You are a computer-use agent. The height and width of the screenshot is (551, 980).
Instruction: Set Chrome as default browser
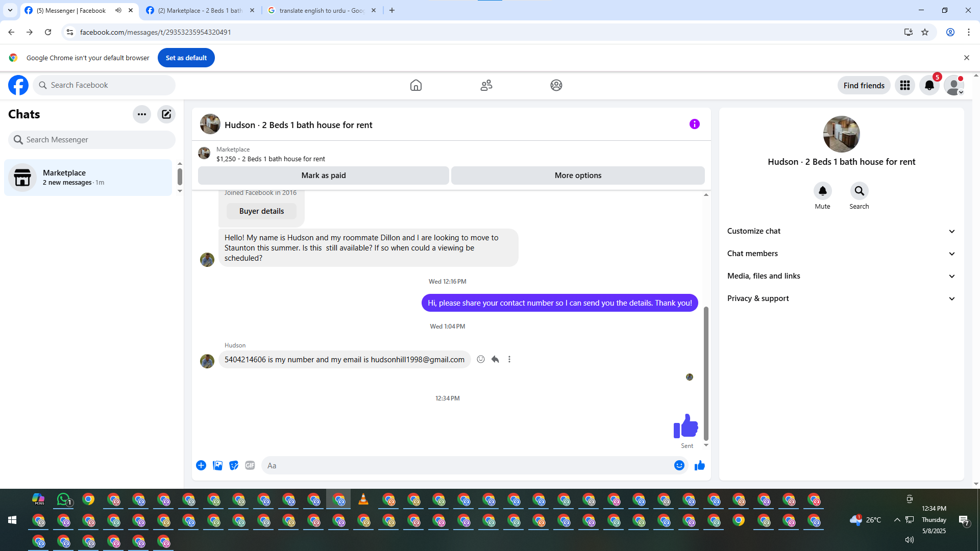pyautogui.click(x=186, y=58)
